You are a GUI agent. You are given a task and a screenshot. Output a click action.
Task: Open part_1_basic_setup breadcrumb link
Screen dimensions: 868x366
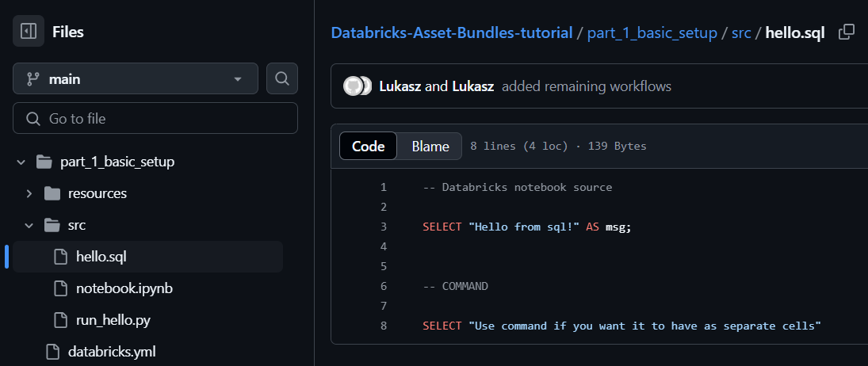tap(652, 33)
